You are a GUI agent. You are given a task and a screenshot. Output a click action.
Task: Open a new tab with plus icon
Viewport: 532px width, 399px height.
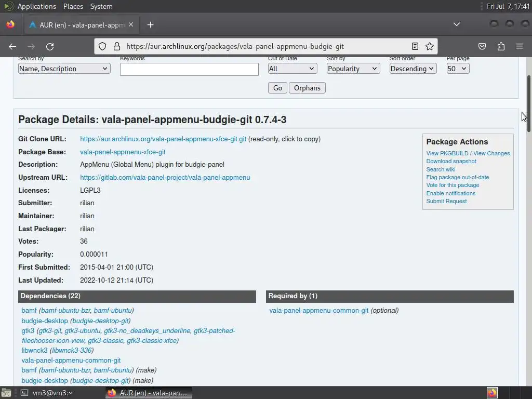click(150, 25)
